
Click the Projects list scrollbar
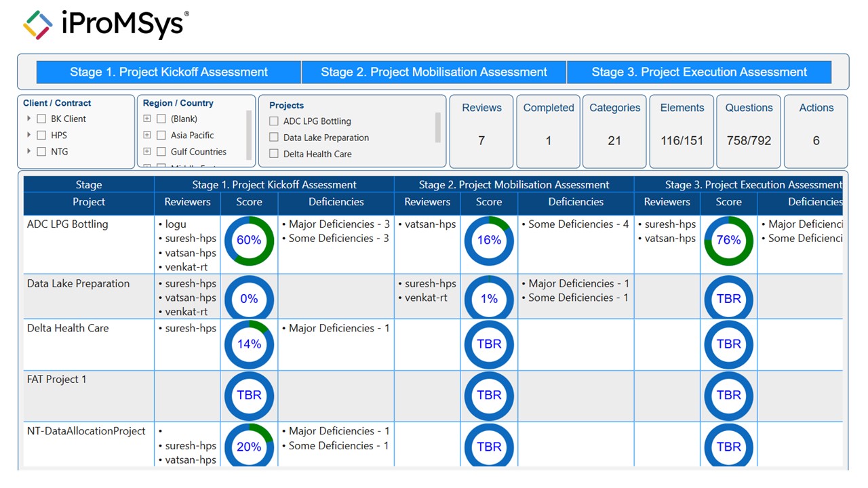point(438,127)
